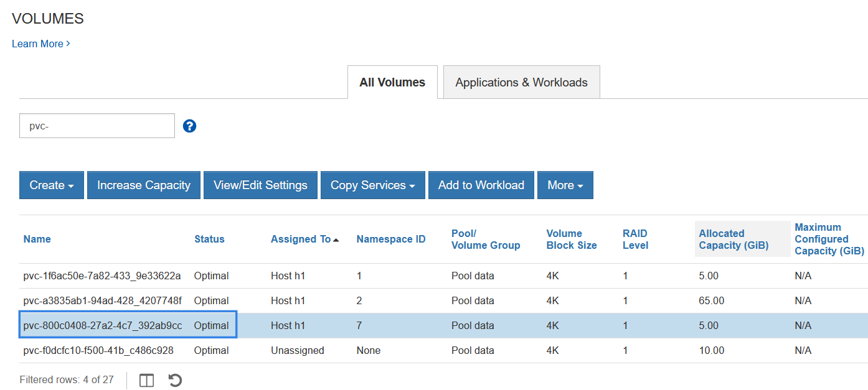Click Namespace ID None cell
868x390 pixels.
pos(369,351)
